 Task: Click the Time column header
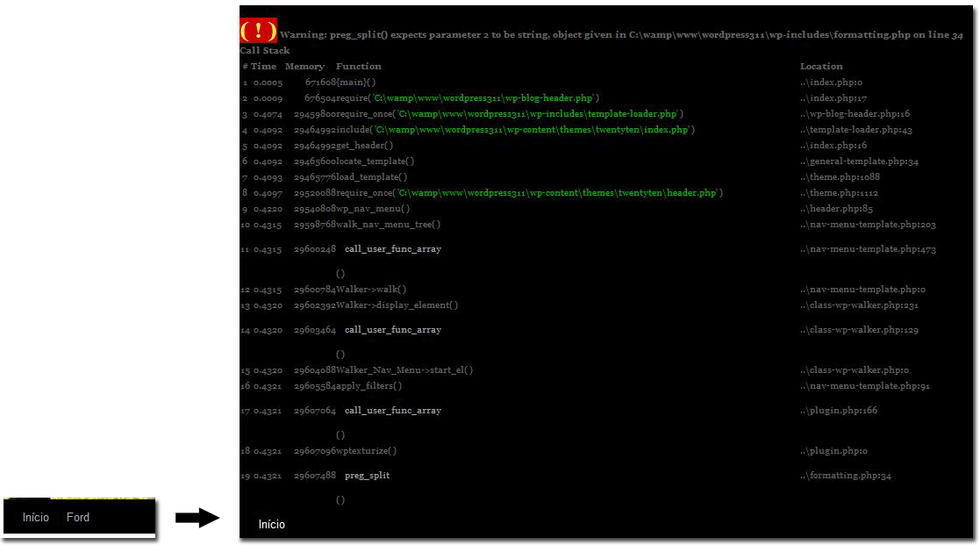[263, 66]
